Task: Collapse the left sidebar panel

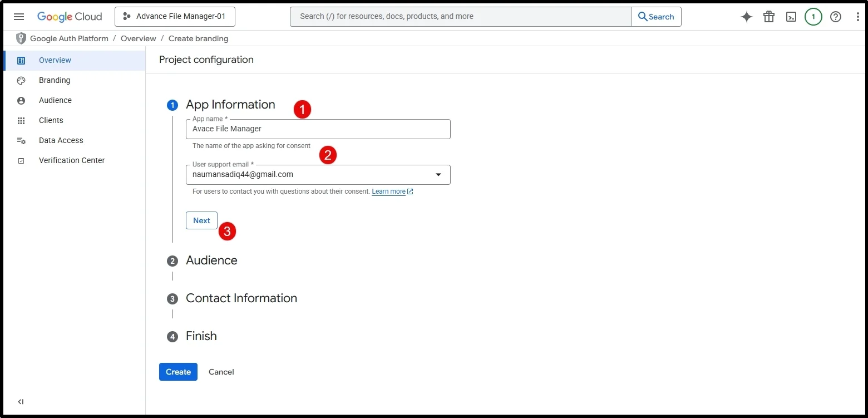Action: tap(21, 402)
